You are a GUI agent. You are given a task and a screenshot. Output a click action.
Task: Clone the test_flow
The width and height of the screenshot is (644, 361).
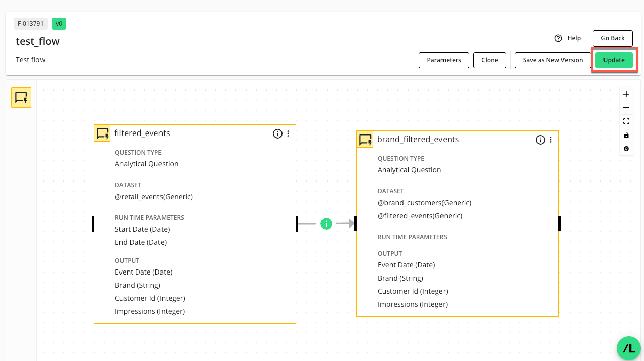tap(490, 60)
